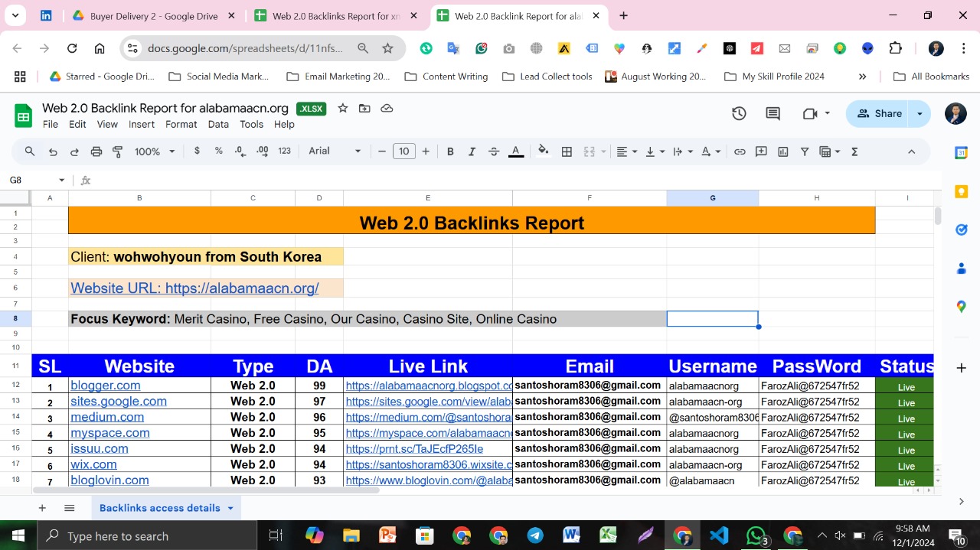Open the blogger.com link in the table
980x550 pixels.
pyautogui.click(x=106, y=386)
